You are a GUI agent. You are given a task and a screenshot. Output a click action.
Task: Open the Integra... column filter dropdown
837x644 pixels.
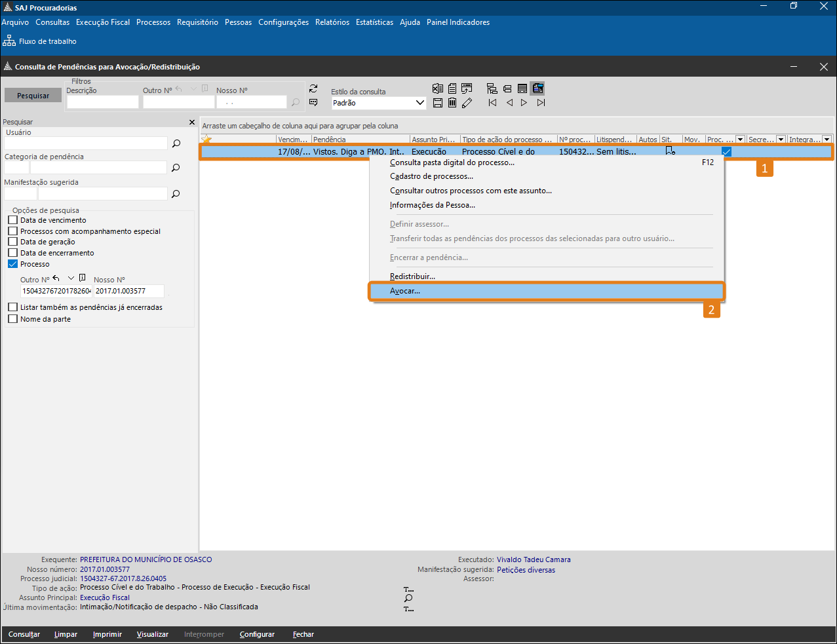click(827, 140)
